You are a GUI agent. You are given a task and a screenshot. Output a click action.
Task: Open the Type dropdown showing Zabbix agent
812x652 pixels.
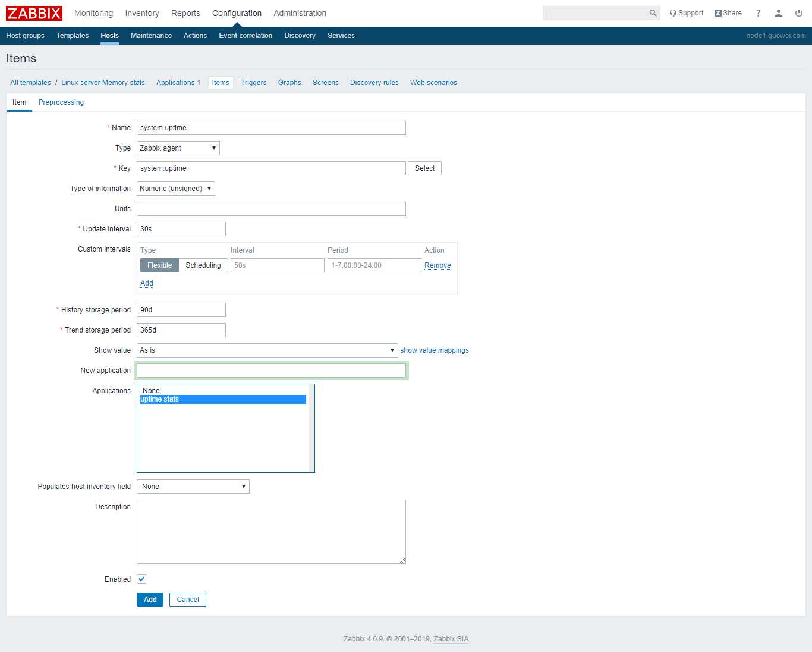(x=178, y=148)
